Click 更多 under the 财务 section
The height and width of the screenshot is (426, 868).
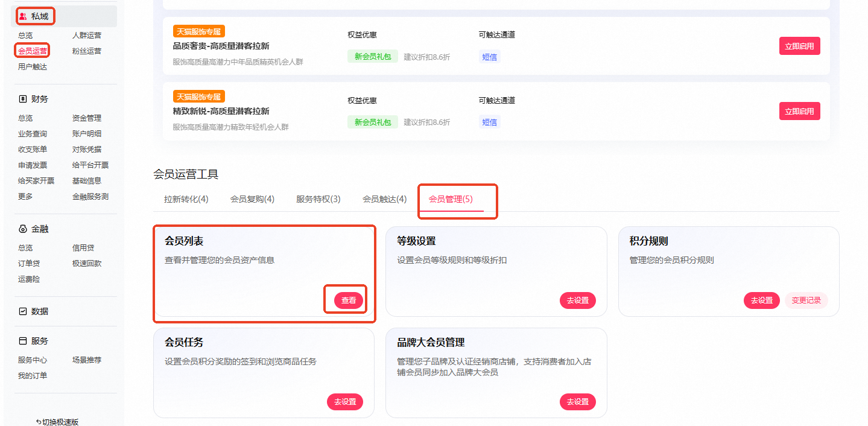click(25, 197)
